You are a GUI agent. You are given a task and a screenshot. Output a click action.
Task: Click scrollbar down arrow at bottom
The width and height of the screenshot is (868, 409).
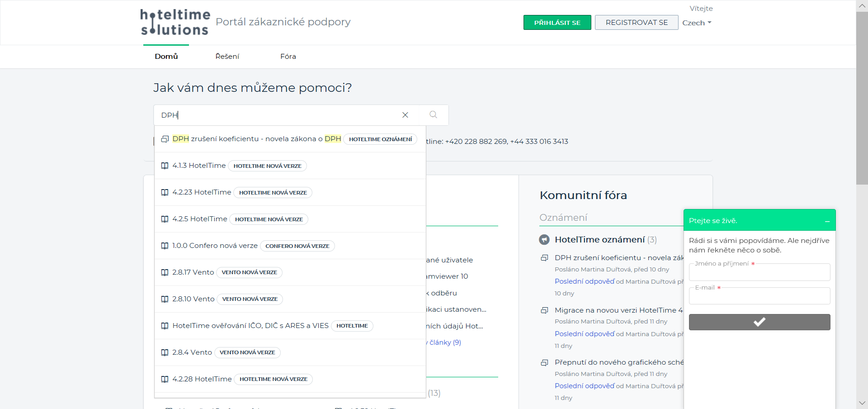pos(862,403)
